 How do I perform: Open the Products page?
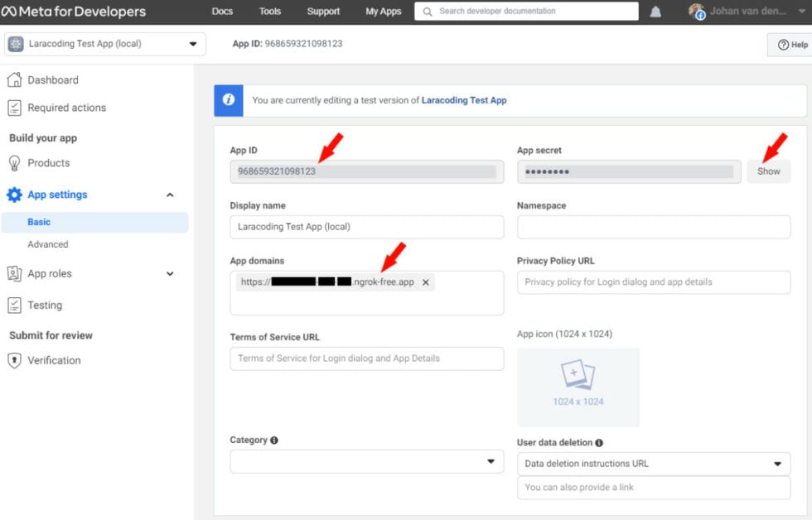49,163
